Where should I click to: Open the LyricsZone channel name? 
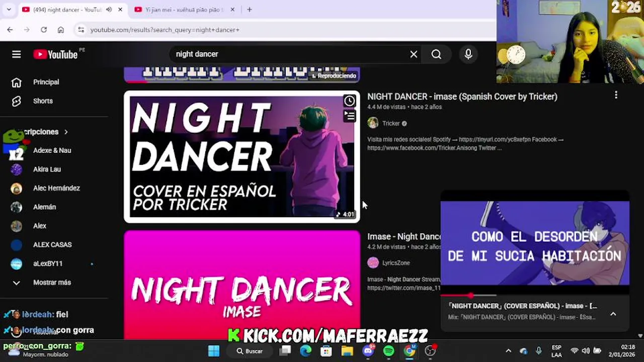click(x=396, y=262)
